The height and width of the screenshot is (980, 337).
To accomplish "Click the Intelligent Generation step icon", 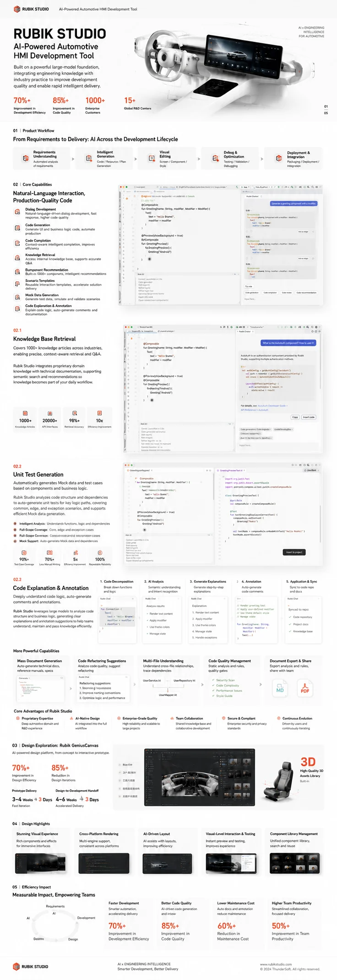I will (x=89, y=158).
